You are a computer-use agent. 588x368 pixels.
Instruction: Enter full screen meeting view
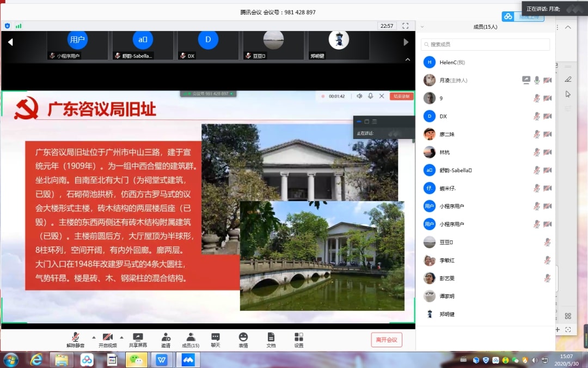[405, 26]
